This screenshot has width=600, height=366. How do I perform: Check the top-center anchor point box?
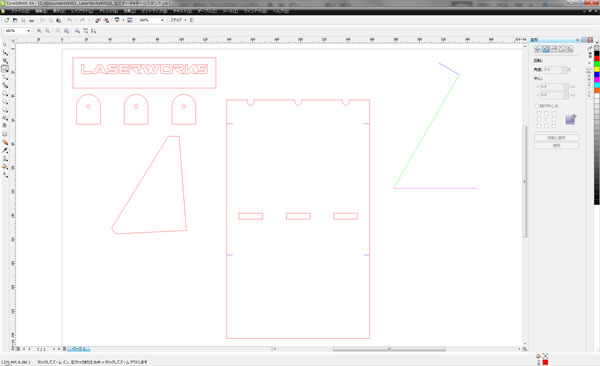click(546, 114)
